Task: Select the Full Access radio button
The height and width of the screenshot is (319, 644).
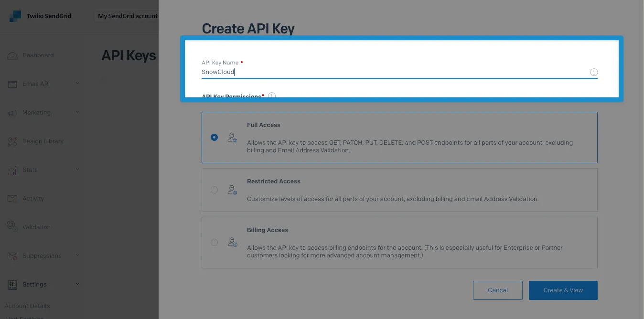Action: (x=214, y=138)
